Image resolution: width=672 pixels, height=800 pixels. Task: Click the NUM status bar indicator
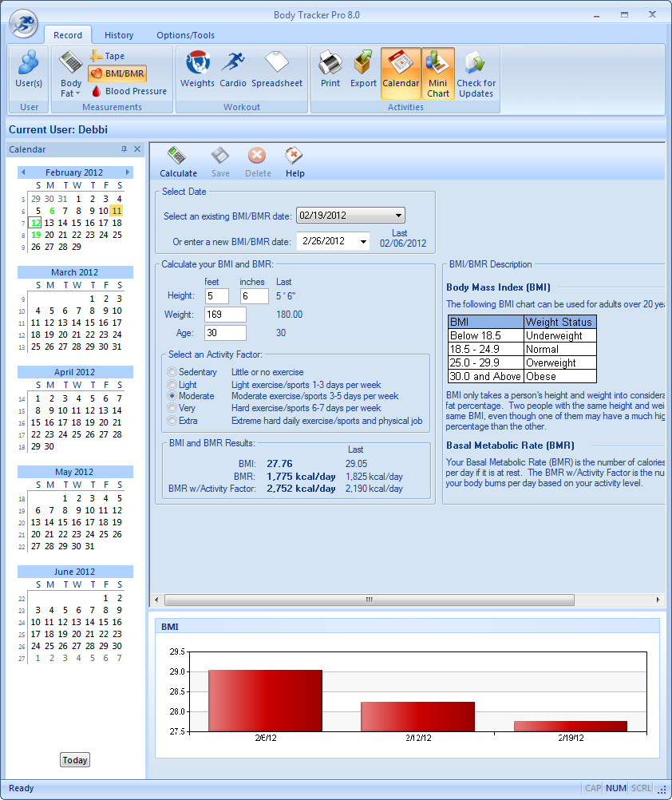(616, 788)
